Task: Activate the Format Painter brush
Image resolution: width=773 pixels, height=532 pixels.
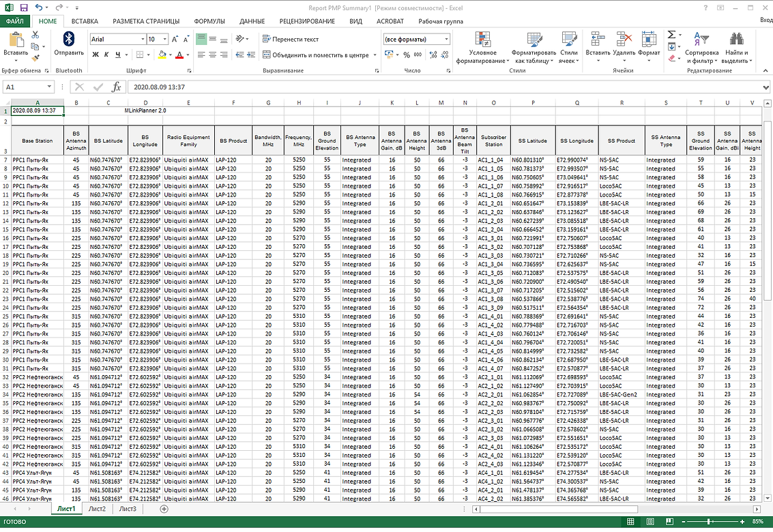Action: point(35,58)
